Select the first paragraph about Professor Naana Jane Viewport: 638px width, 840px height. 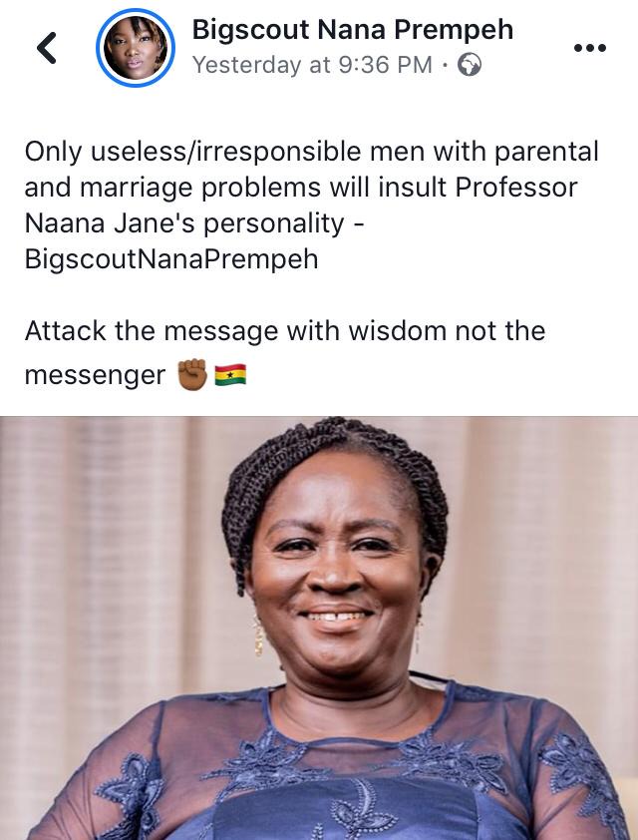(x=311, y=206)
